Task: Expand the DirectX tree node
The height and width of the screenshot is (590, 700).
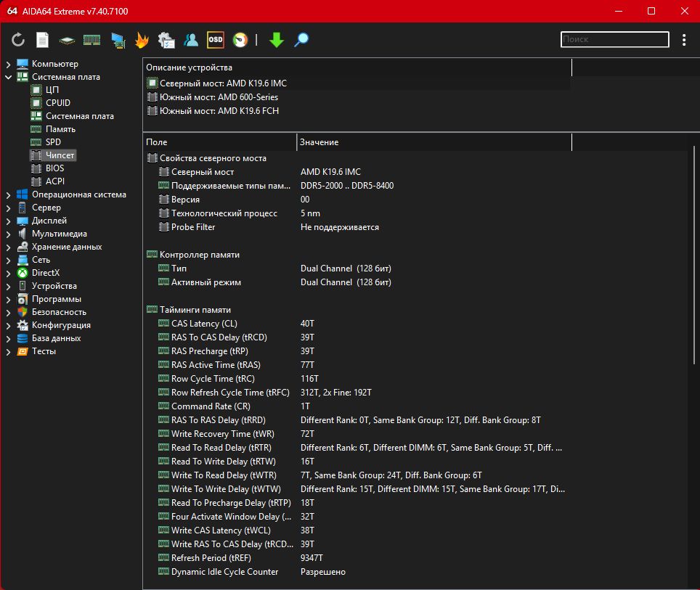Action: [x=8, y=273]
